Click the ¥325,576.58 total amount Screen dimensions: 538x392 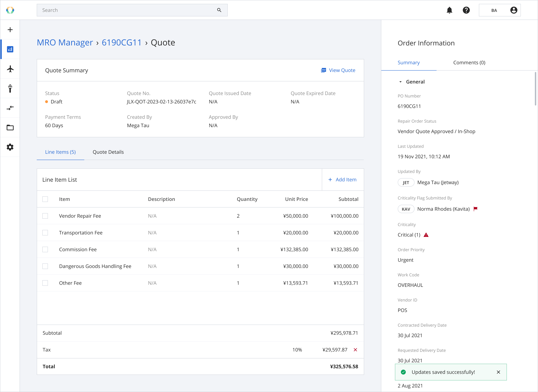click(x=344, y=367)
